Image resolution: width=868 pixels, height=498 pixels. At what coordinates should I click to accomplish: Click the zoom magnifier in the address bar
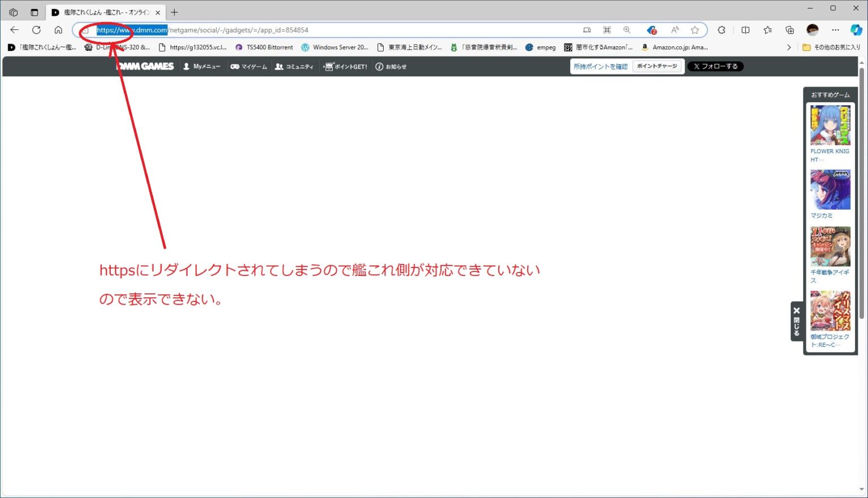point(627,29)
